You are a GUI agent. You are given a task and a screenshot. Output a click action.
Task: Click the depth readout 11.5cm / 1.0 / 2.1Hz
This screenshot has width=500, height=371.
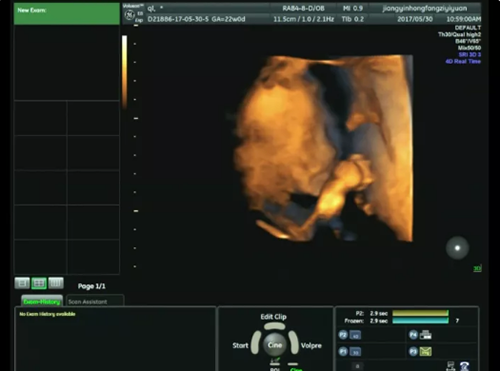pyautogui.click(x=304, y=19)
